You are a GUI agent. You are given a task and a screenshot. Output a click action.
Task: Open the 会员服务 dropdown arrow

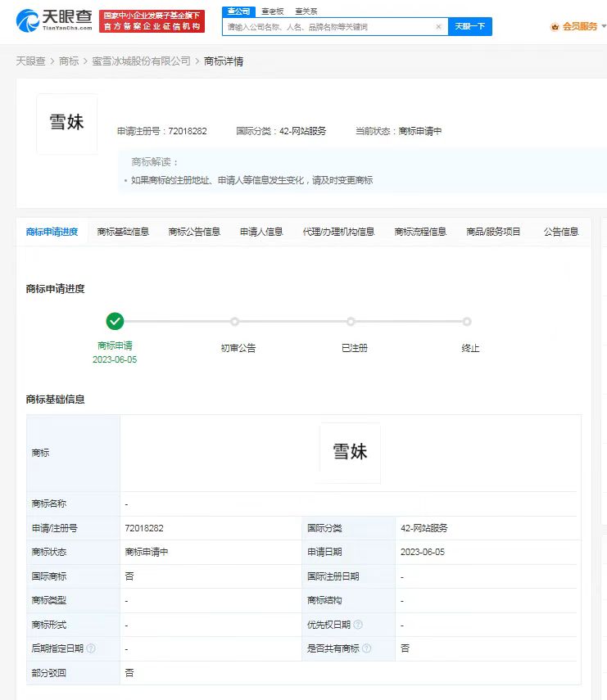pyautogui.click(x=604, y=26)
